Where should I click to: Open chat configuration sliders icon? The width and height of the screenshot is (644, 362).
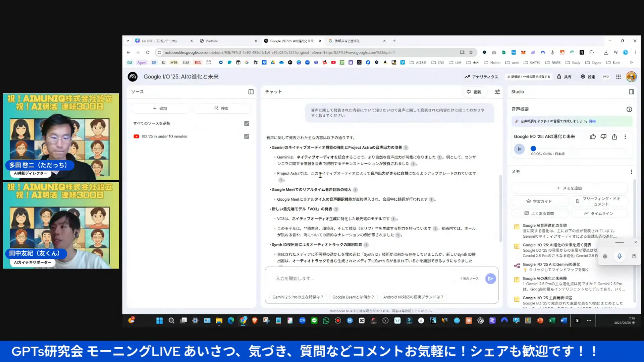(x=497, y=92)
